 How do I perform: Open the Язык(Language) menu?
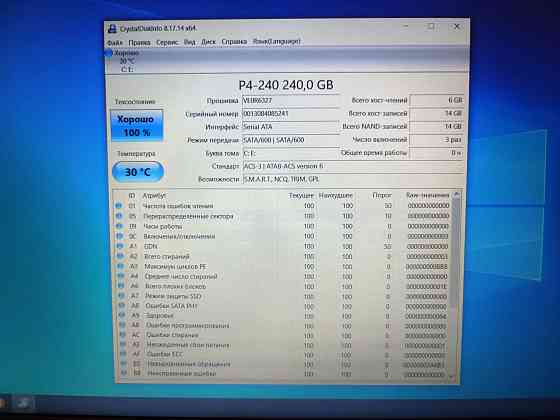276,41
